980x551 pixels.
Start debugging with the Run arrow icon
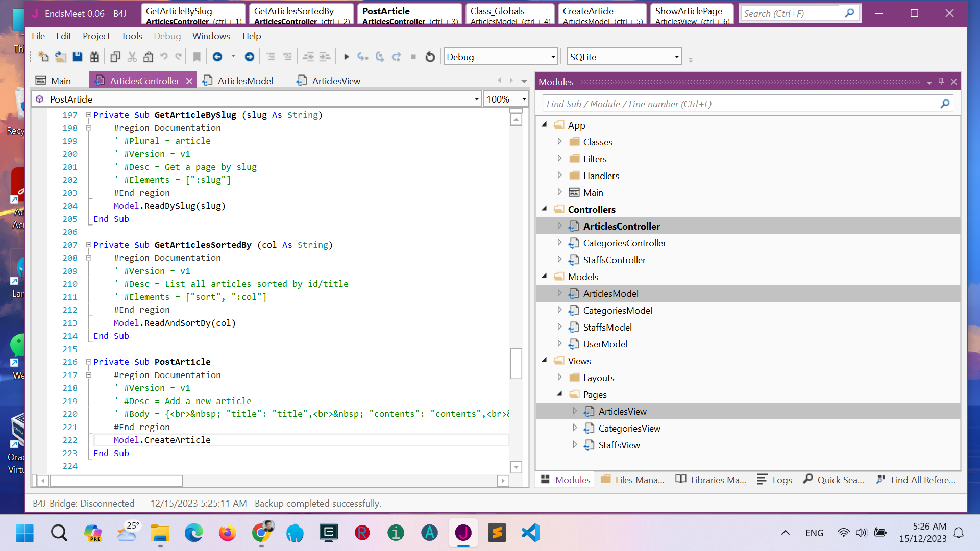point(347,57)
